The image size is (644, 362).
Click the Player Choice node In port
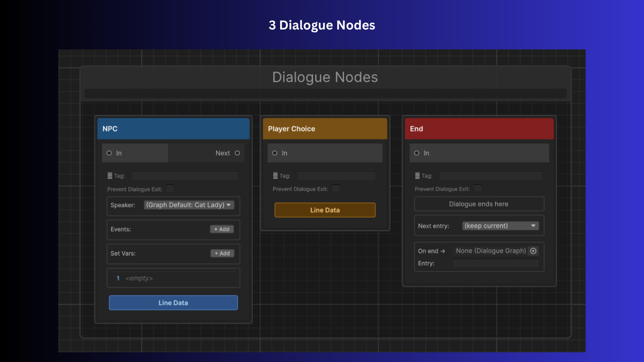[x=275, y=153]
